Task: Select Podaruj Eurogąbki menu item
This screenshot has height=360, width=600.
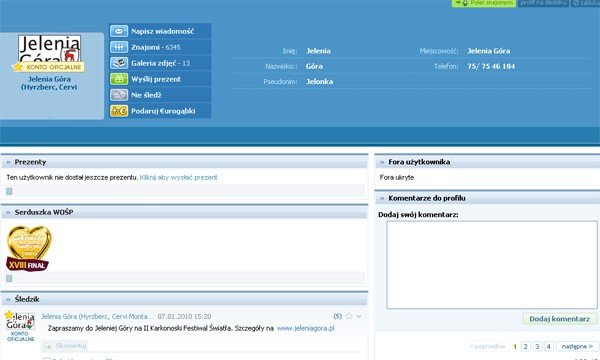Action: (x=160, y=111)
